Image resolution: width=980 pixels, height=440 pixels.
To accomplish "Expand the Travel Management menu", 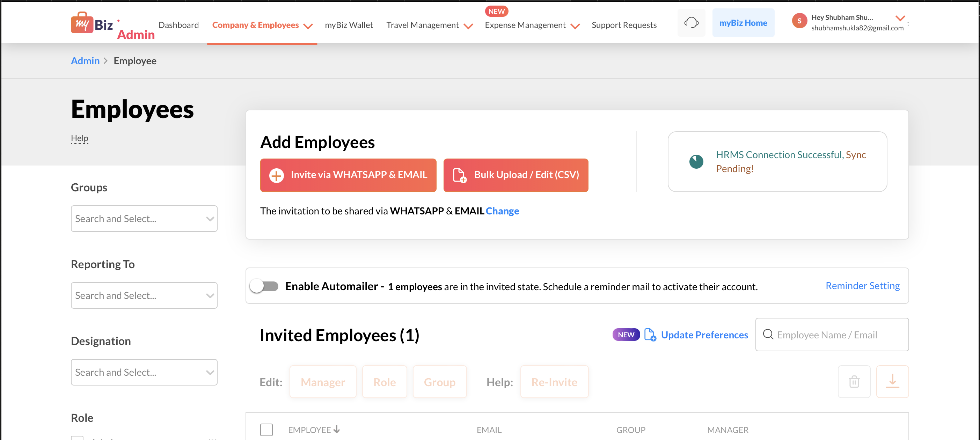I will [430, 25].
